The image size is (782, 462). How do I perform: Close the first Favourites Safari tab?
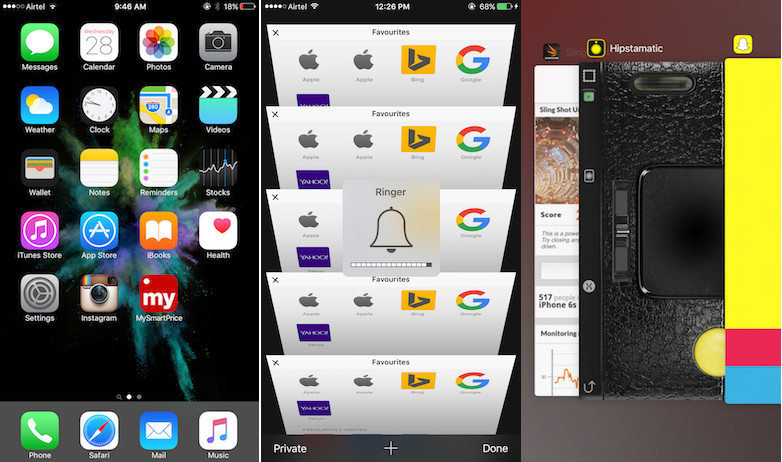[x=276, y=33]
